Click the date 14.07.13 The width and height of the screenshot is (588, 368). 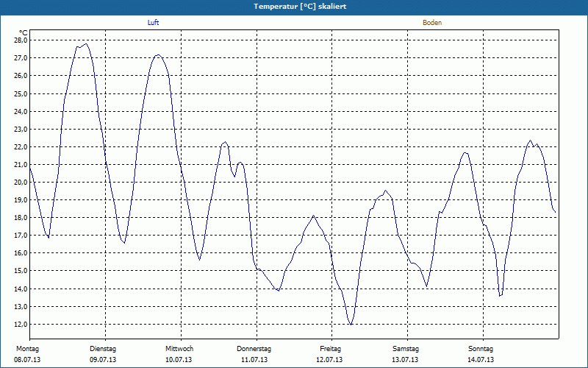(481, 360)
